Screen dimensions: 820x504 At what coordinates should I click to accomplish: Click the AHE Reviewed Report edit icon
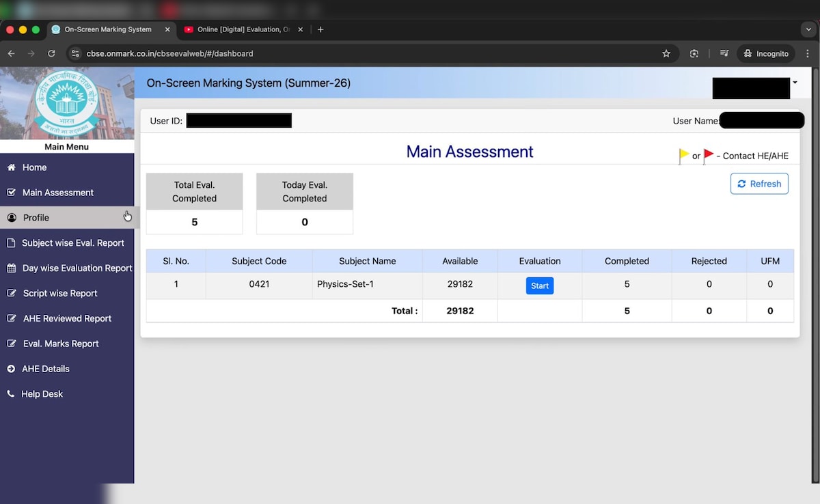(x=12, y=319)
